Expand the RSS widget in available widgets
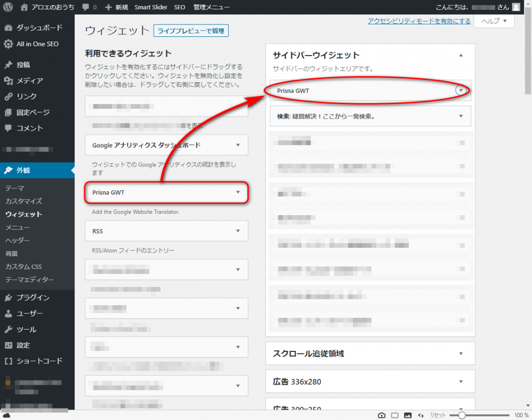This screenshot has width=532, height=420. tap(238, 231)
